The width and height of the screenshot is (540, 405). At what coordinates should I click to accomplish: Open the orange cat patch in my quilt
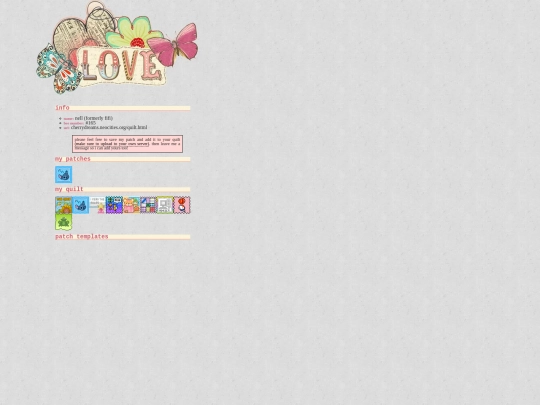(x=131, y=205)
